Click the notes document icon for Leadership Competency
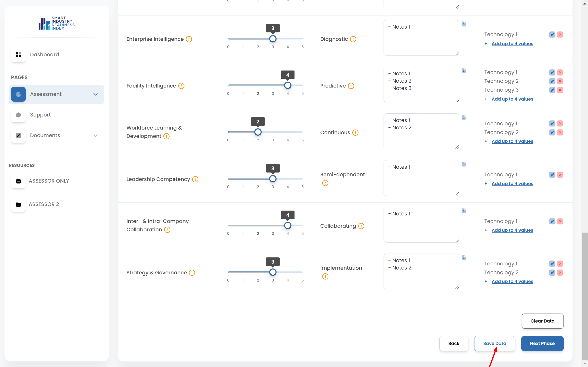The height and width of the screenshot is (367, 588). click(x=464, y=164)
